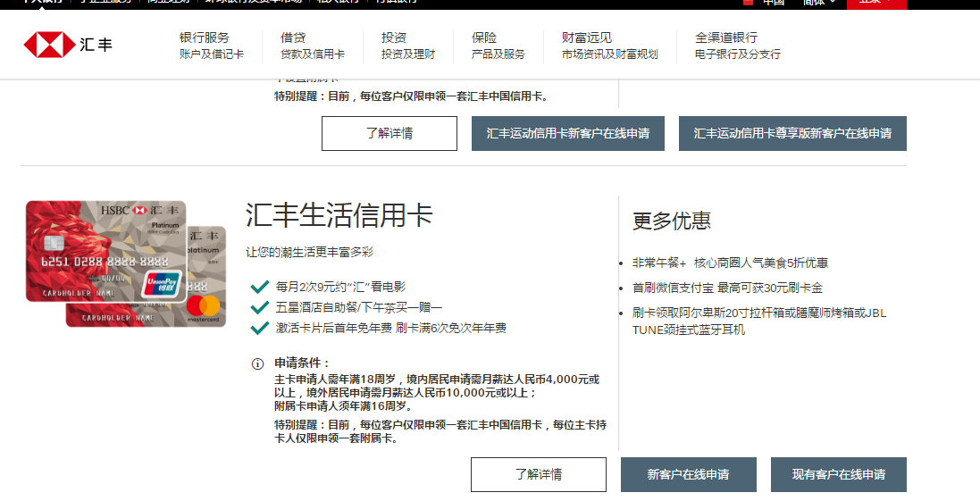Click 汇丰运动信用卡尊享版新客户在线申请 button
The width and height of the screenshot is (980, 501).
click(792, 133)
